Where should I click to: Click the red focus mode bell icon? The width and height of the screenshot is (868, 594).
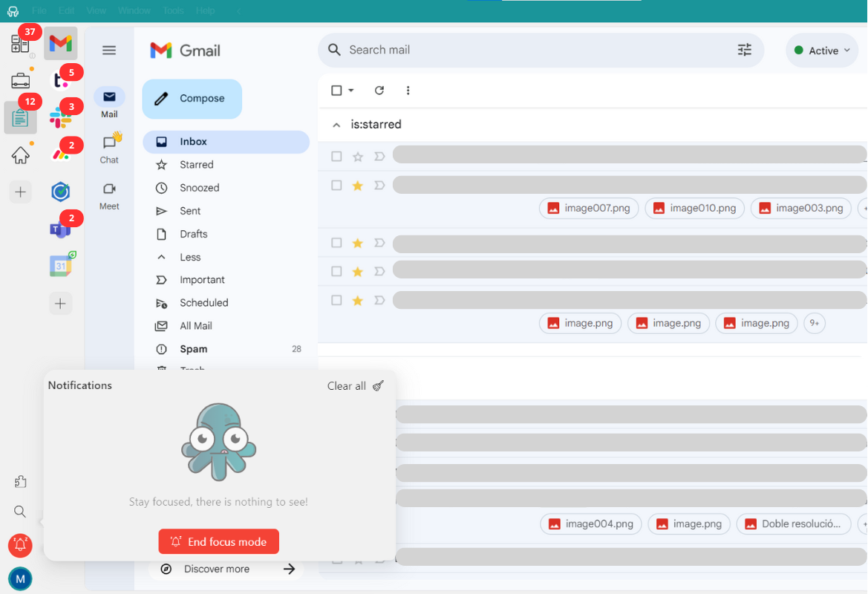[x=20, y=545]
